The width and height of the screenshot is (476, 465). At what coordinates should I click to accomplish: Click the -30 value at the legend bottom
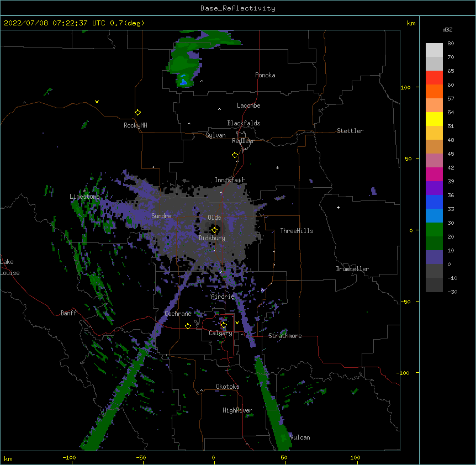[x=452, y=292]
